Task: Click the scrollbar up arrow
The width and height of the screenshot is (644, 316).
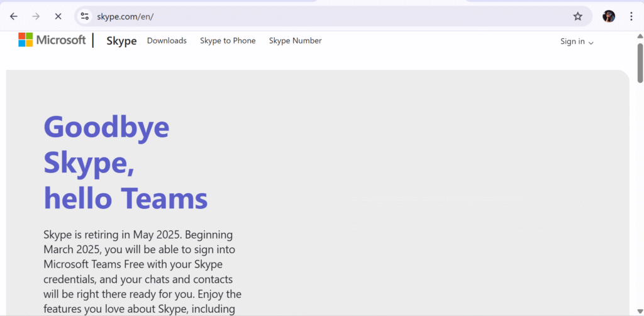Action: tap(640, 36)
